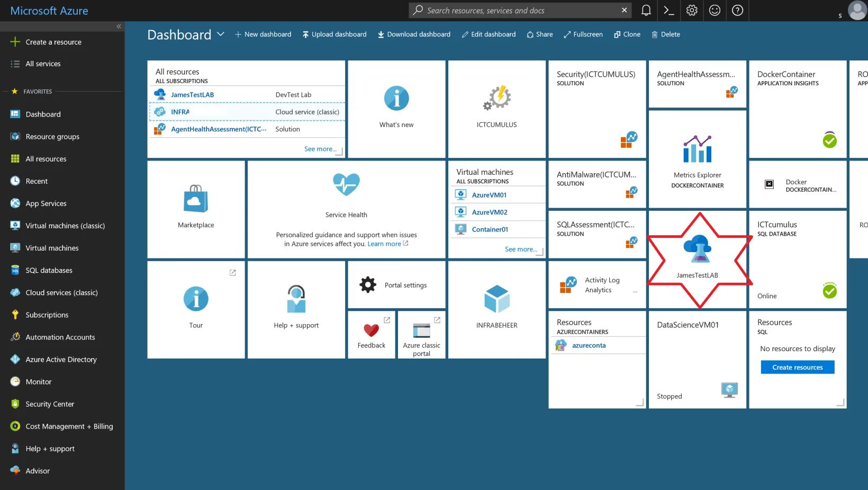
Task: Click Upload dashboard in the toolbar
Action: (x=334, y=34)
